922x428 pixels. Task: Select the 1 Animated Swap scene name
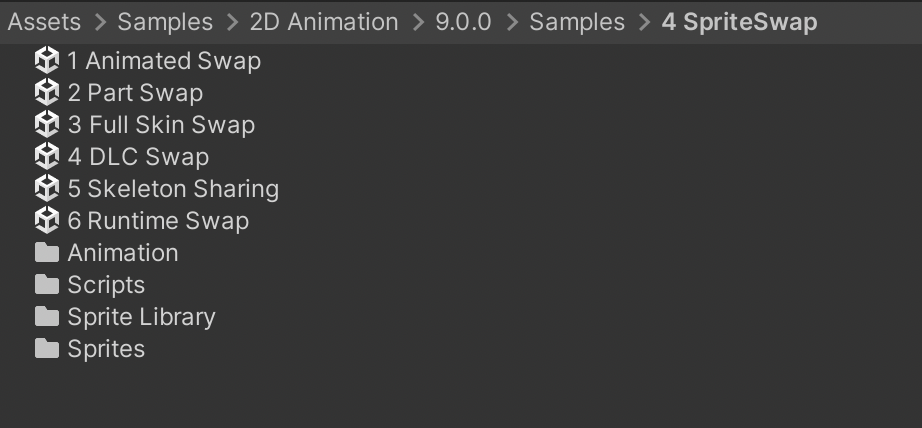(x=164, y=61)
